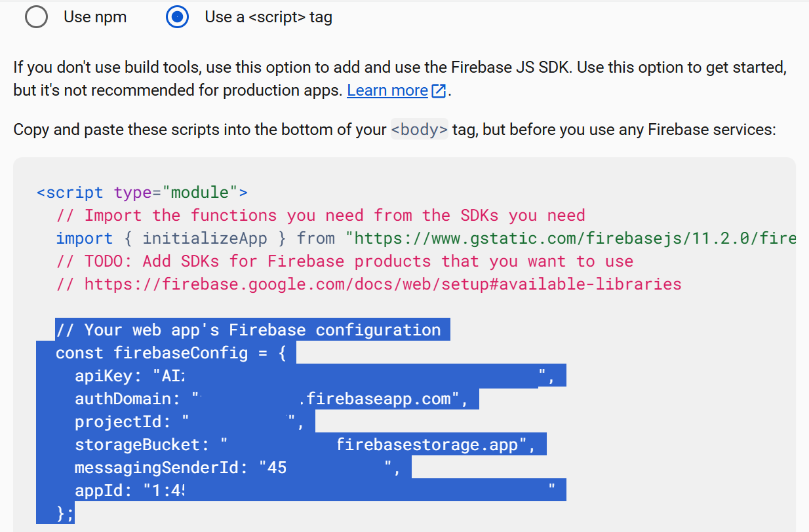Click the <body> inline code label
Image resolution: width=809 pixels, height=532 pixels.
[x=419, y=130]
